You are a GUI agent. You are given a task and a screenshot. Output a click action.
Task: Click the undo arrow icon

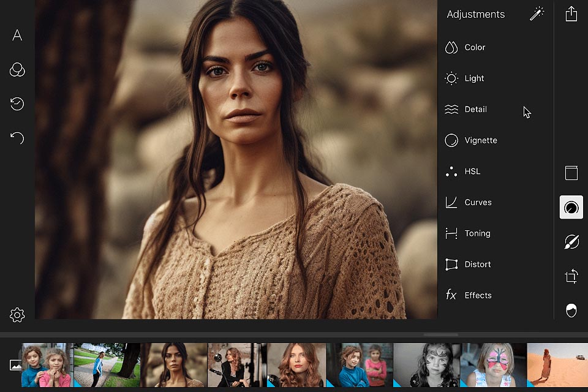tap(17, 138)
